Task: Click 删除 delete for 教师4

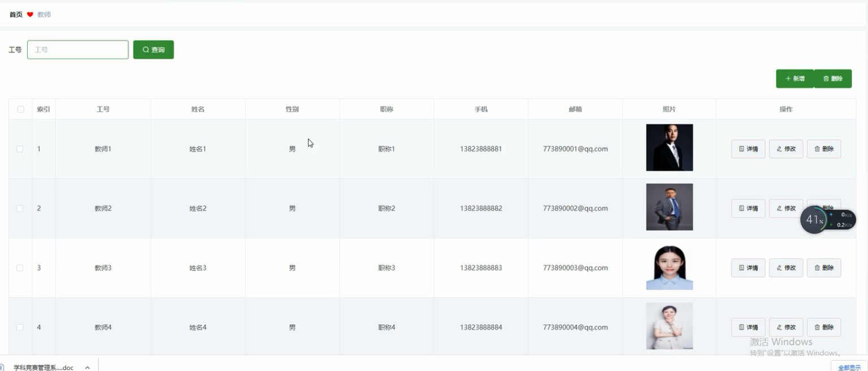Action: point(824,327)
